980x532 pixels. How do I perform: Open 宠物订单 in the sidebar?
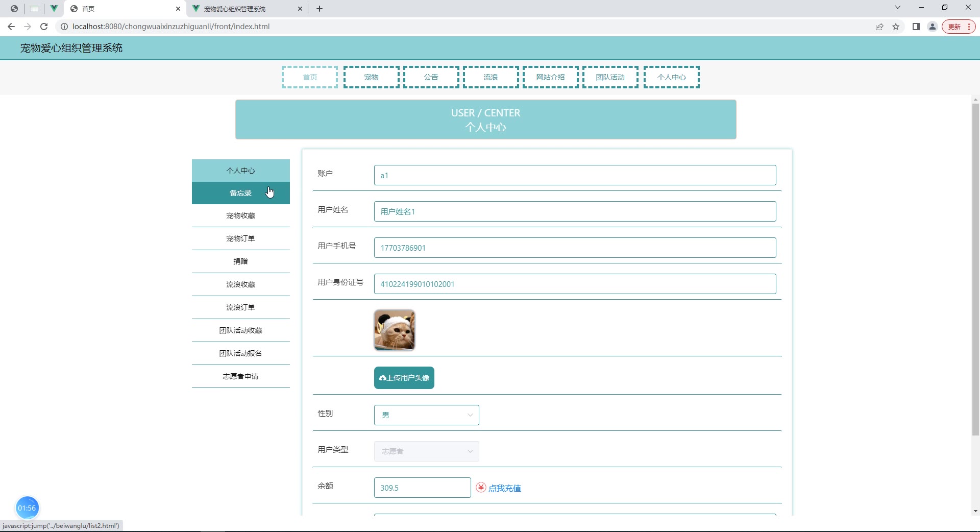click(x=240, y=238)
